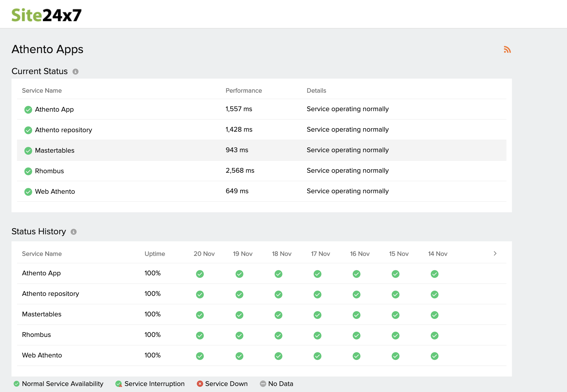This screenshot has width=567, height=392.
Task: Click Rhombus current status check icon
Action: 28,171
